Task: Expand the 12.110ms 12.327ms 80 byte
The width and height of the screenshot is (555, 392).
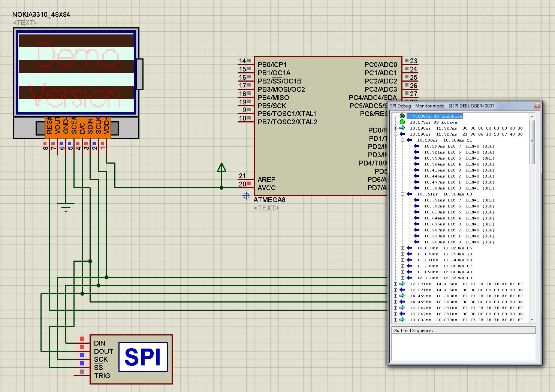Action: click(x=402, y=278)
